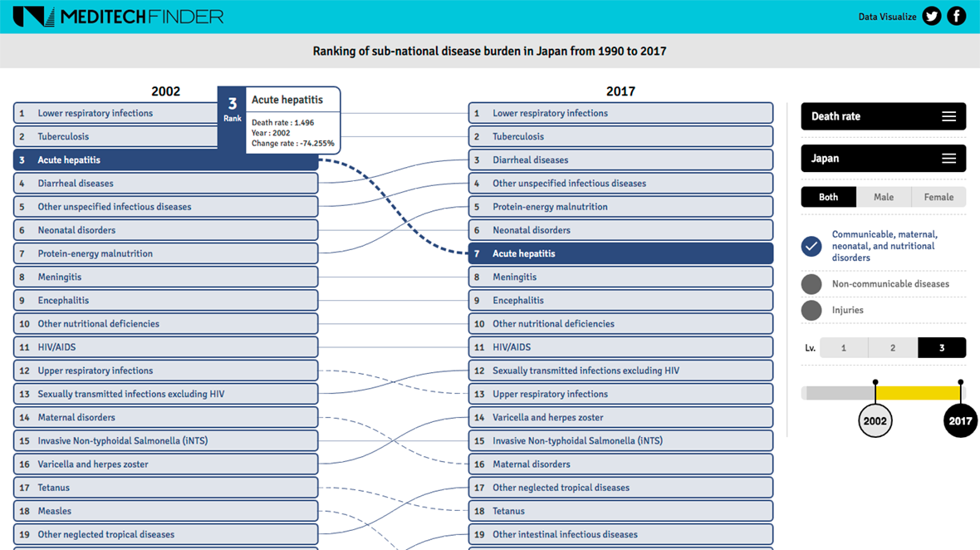Switch to level 2 detail
980x550 pixels.
(893, 348)
